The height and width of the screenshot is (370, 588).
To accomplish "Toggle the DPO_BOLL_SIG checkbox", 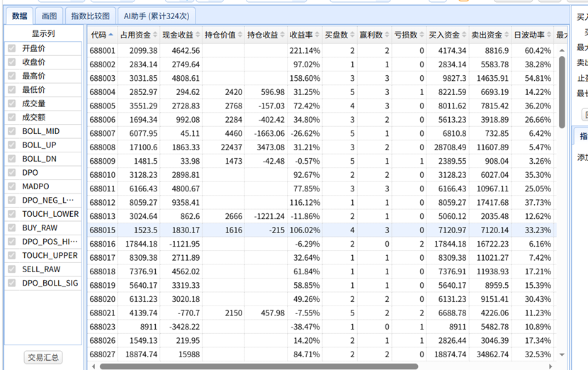I will pyautogui.click(x=12, y=284).
